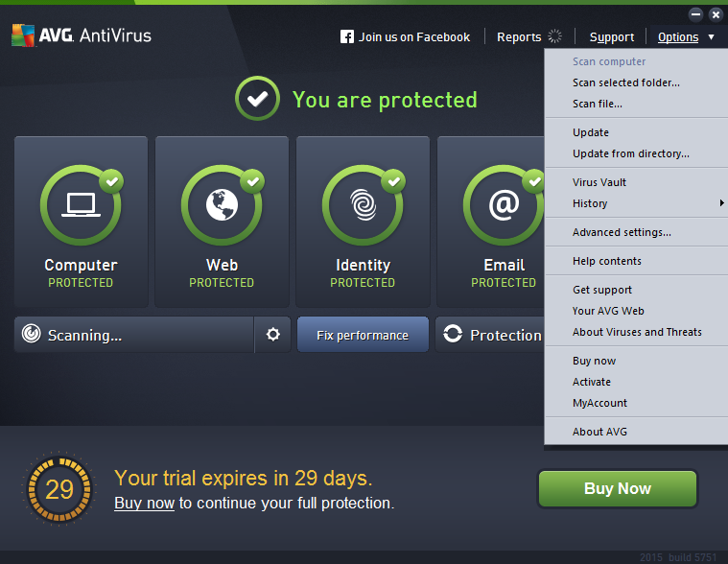728x564 pixels.
Task: Click the Scanning... button
Action: [134, 335]
